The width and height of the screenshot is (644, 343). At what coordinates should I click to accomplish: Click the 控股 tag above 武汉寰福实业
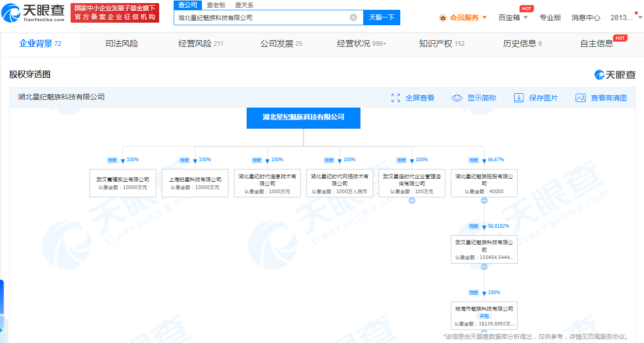[x=112, y=160]
